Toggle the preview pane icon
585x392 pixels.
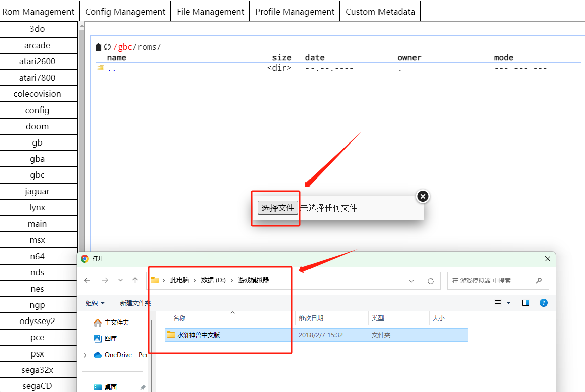click(525, 303)
